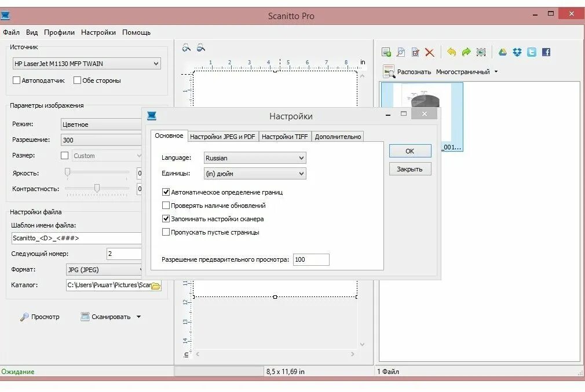Click the preview resolution field showing 100
The width and height of the screenshot is (585, 392).
pos(311,259)
